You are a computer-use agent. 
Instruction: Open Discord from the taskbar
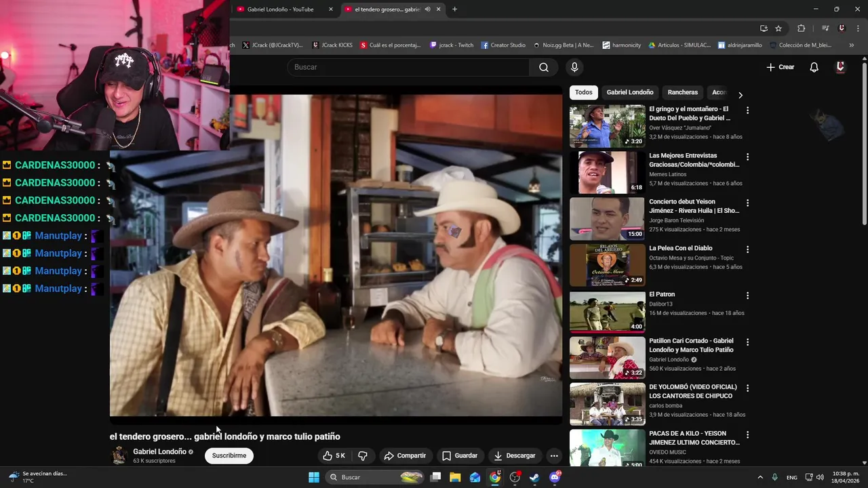(x=555, y=477)
